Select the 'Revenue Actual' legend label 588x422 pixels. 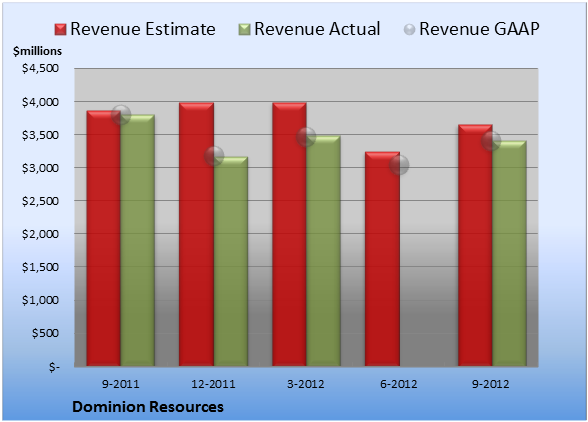[x=317, y=29]
